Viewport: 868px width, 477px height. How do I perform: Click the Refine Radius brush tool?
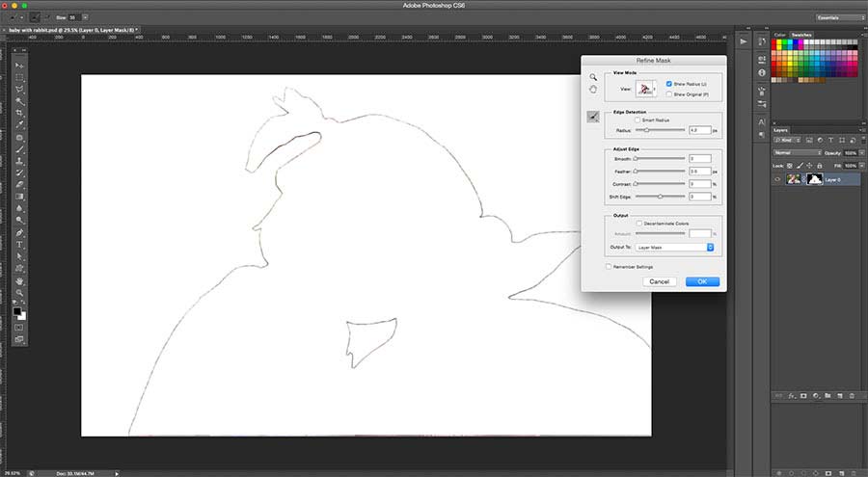pos(593,117)
